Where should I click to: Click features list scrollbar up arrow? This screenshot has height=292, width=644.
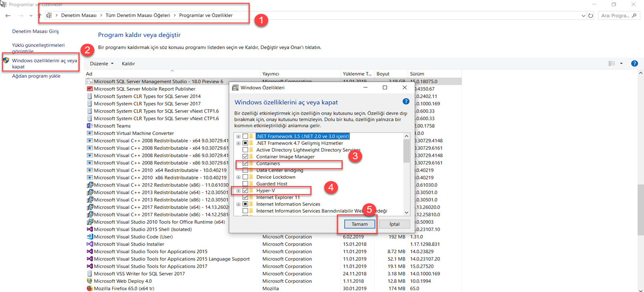point(406,136)
